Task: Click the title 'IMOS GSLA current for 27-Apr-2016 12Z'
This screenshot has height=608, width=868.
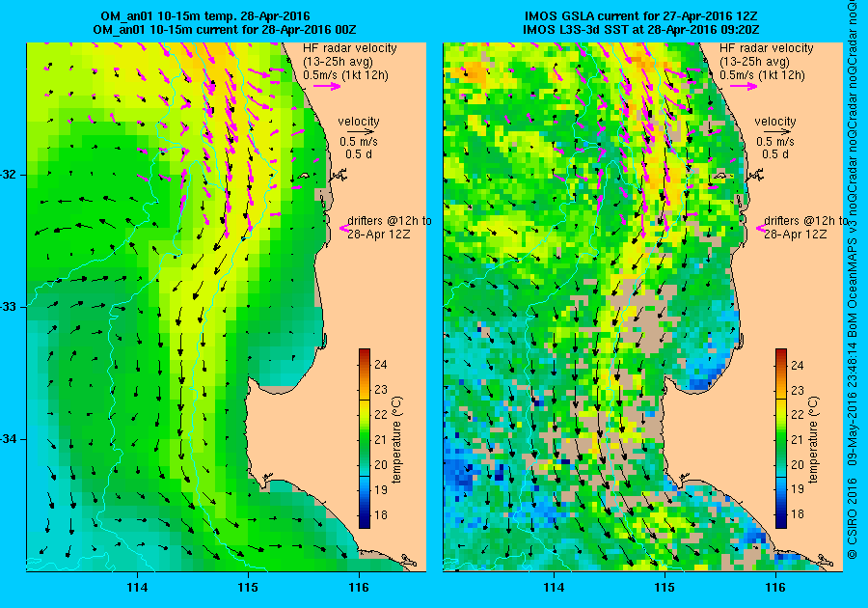Action: pyautogui.click(x=641, y=16)
